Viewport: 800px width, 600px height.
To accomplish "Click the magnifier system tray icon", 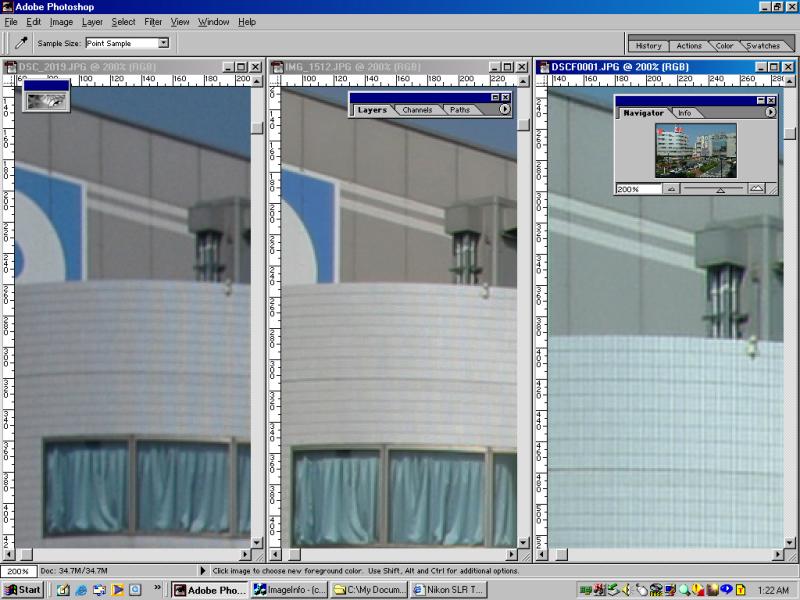I will (x=684, y=590).
